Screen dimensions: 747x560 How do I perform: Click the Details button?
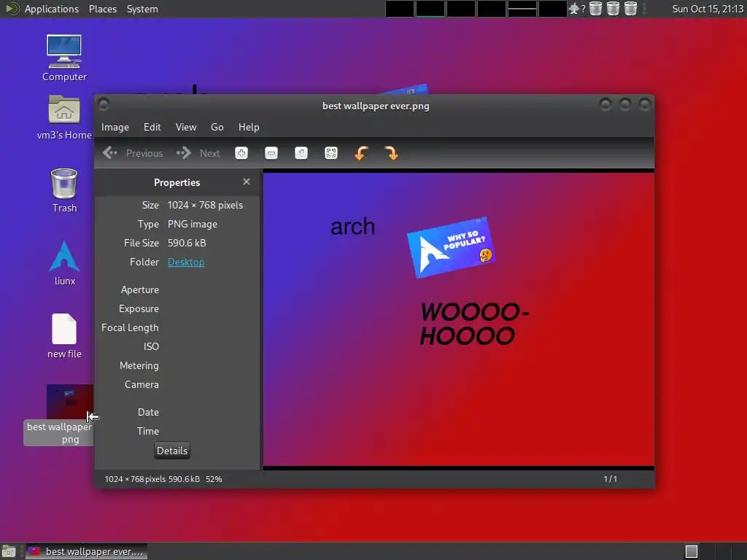coord(172,451)
